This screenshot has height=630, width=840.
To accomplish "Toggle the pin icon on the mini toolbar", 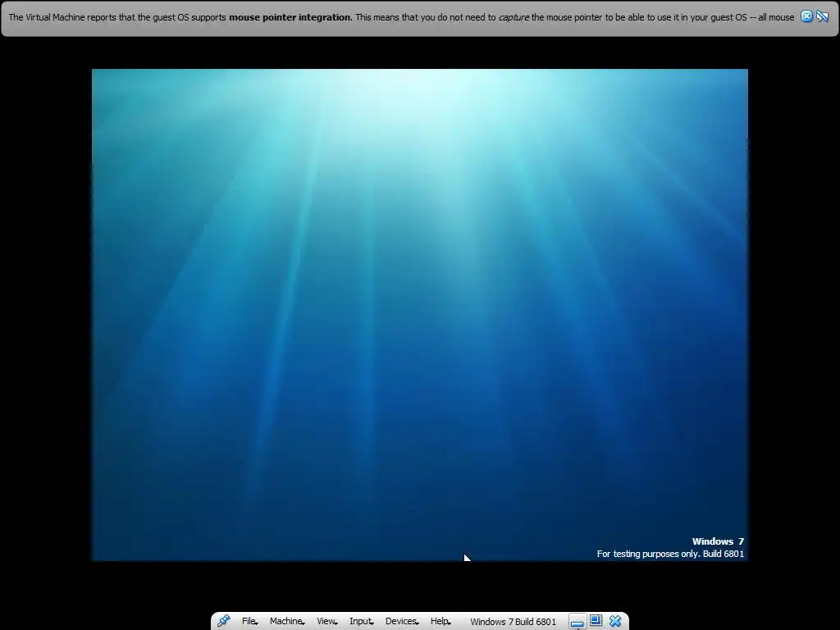I will tap(224, 621).
